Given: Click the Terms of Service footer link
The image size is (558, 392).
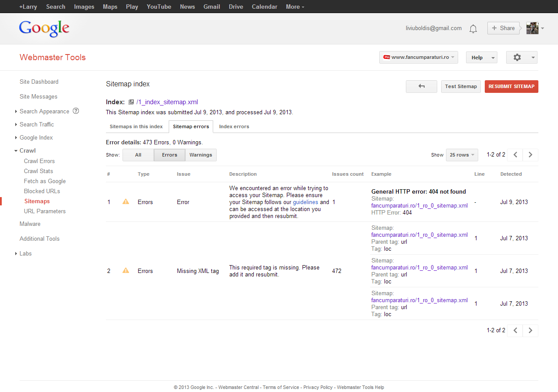Looking at the screenshot, I should coord(281,387).
